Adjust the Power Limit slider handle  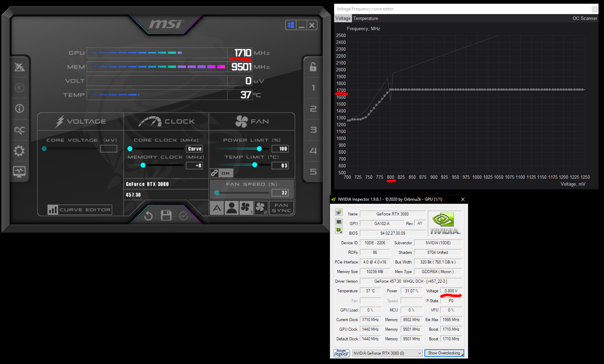click(x=259, y=149)
